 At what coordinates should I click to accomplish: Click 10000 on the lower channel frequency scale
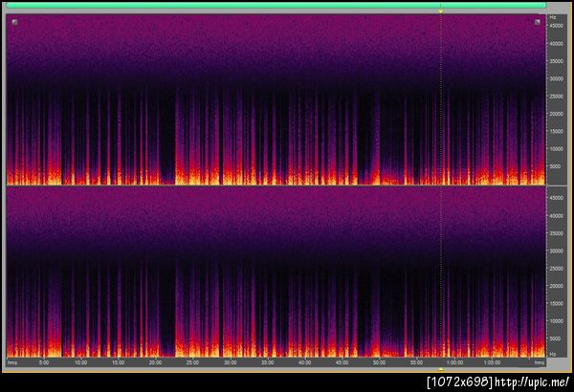tap(556, 321)
